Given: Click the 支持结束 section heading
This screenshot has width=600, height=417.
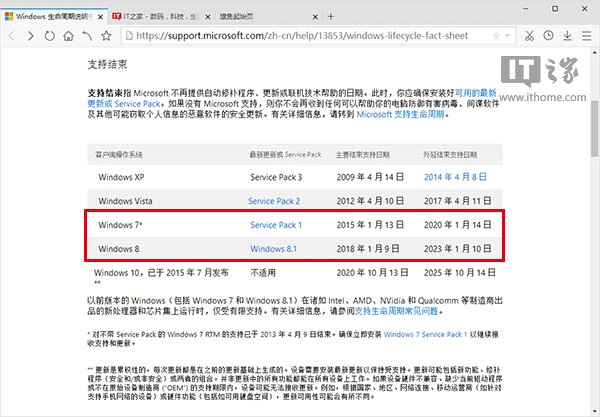Looking at the screenshot, I should coord(107,65).
